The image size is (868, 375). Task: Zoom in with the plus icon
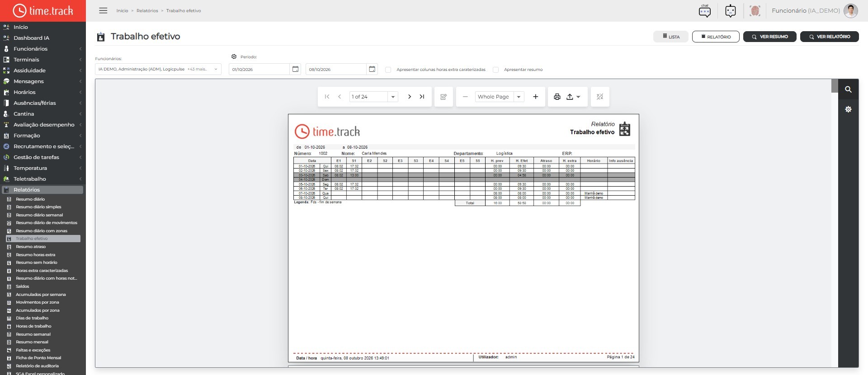[x=536, y=97]
